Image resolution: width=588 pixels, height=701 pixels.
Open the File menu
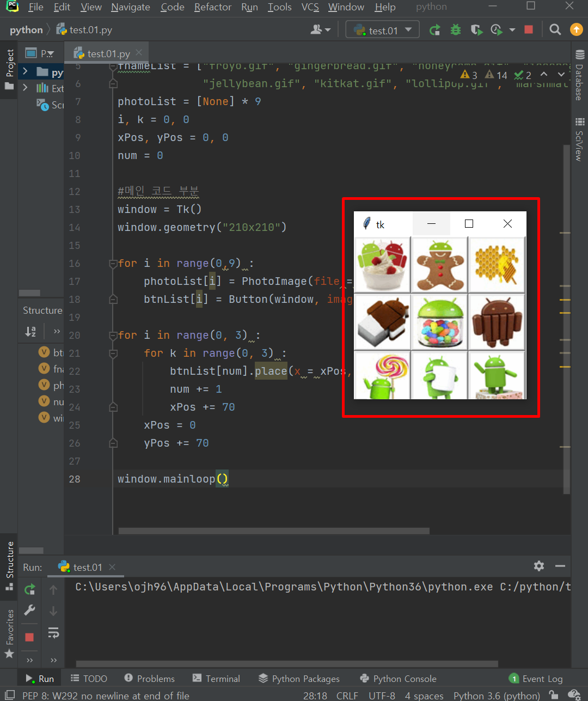pyautogui.click(x=35, y=7)
